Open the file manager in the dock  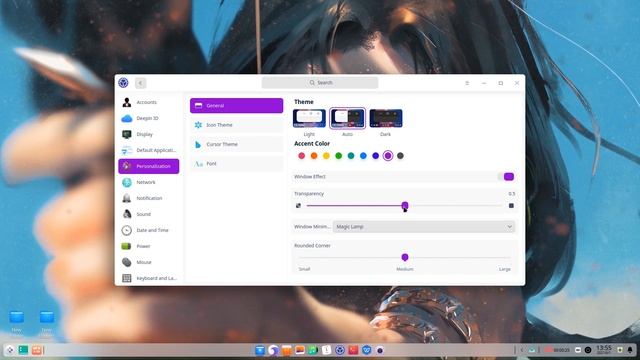pos(260,350)
